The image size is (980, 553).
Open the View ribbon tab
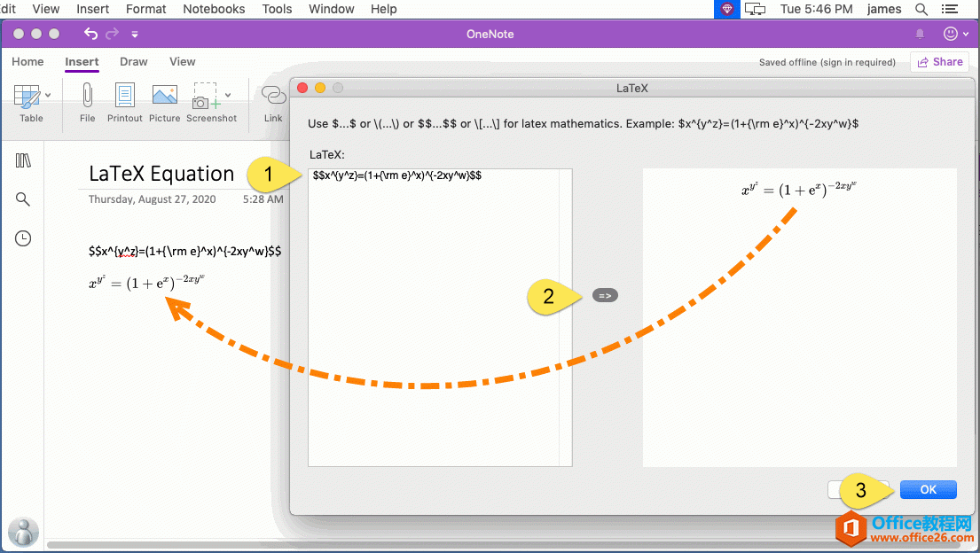[183, 61]
